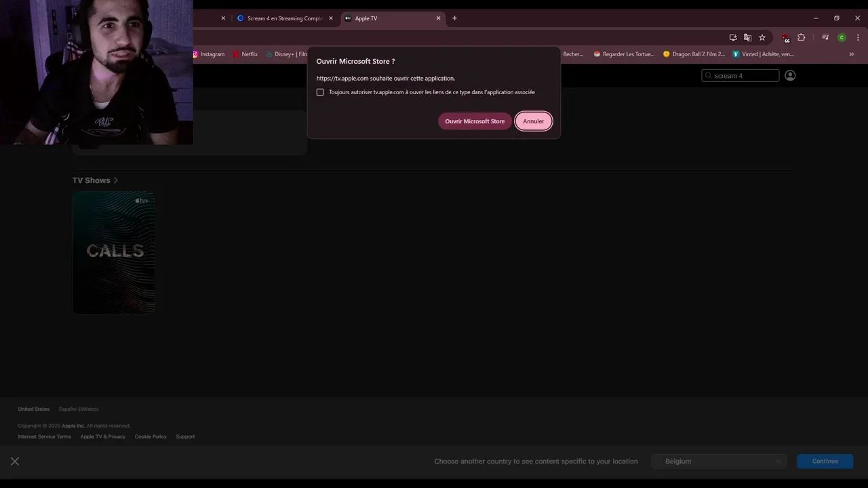
Task: Open the red extension icon with the 66 badge
Action: coord(785,38)
